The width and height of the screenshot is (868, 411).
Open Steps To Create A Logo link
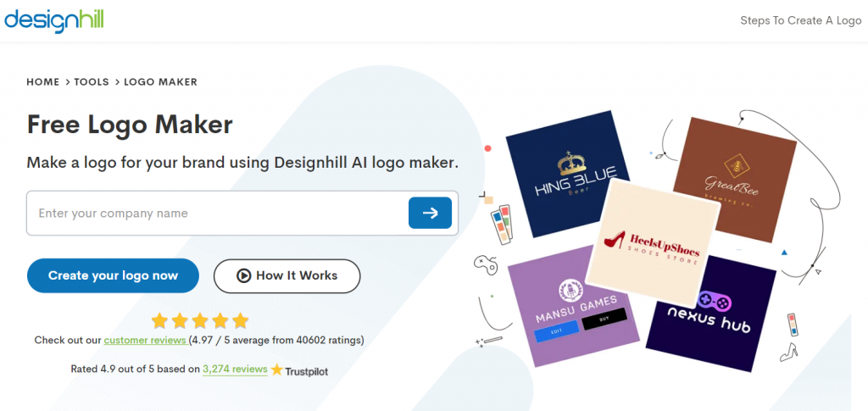point(801,20)
